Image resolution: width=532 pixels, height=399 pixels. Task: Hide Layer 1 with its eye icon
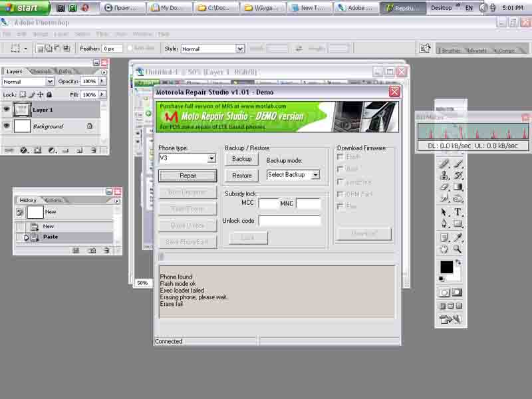(6, 110)
